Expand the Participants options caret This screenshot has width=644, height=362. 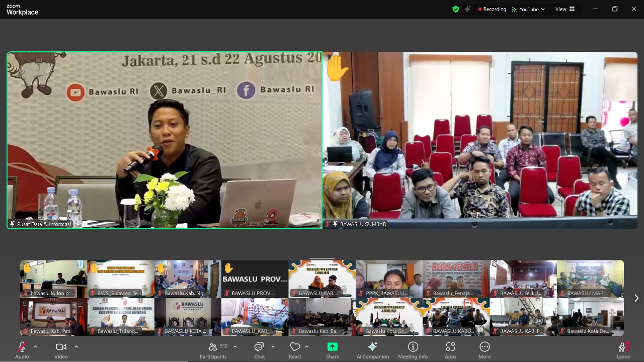pos(235,347)
